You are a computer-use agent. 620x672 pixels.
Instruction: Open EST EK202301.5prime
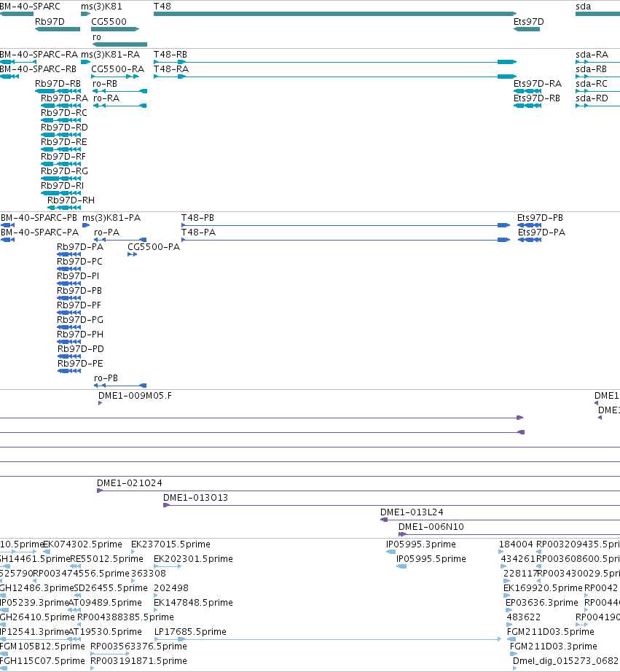[x=193, y=559]
